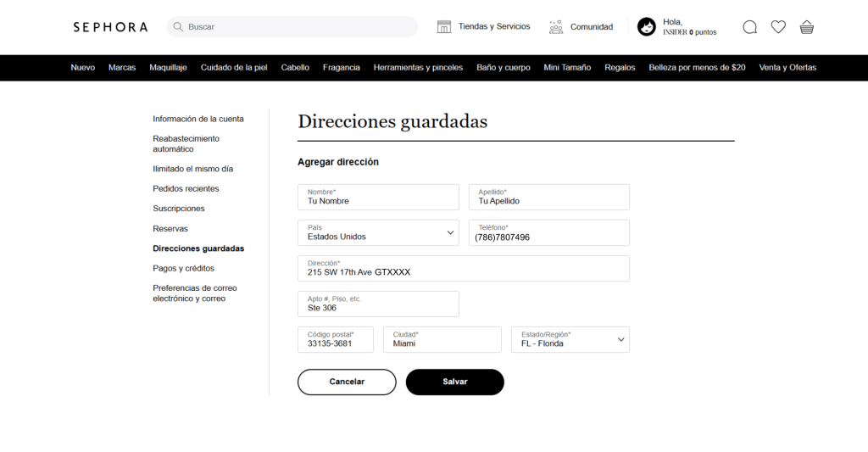868x452 pixels.
Task: Open the Regalos menu
Action: [620, 68]
